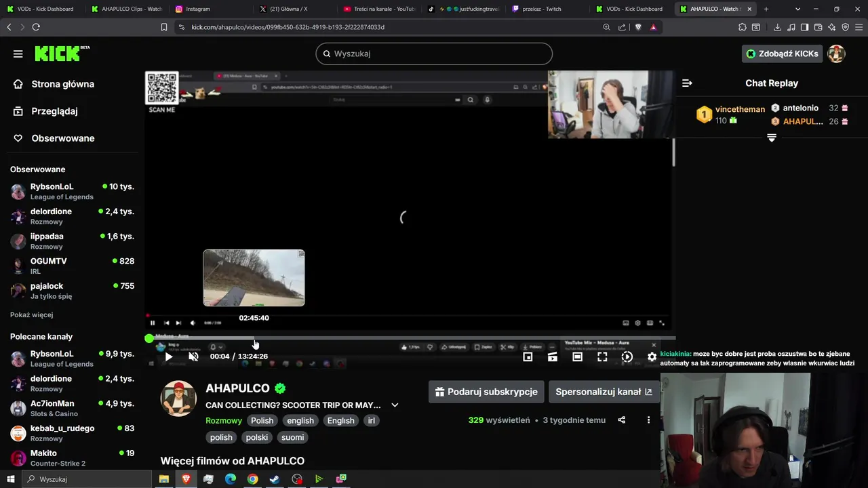Open the browser main hamburger menu

tap(859, 27)
